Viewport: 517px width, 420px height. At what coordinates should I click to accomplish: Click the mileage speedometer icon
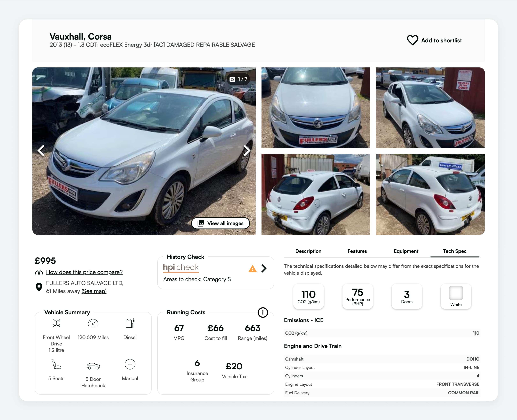point(93,323)
